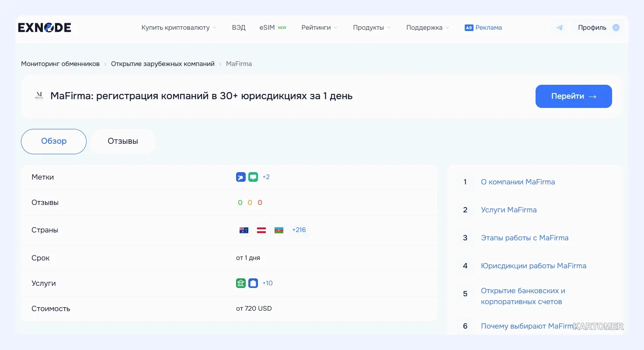Switch to the Обзор tab

tap(54, 141)
